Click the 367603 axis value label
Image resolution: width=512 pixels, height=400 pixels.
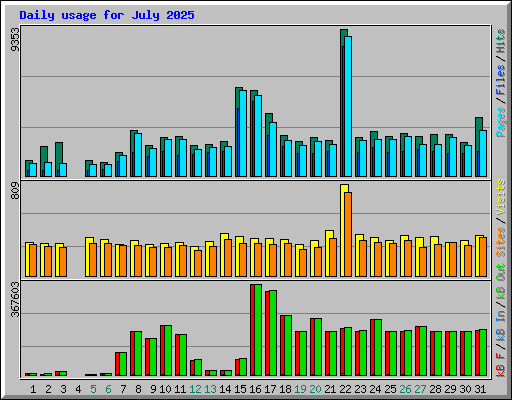coord(15,299)
